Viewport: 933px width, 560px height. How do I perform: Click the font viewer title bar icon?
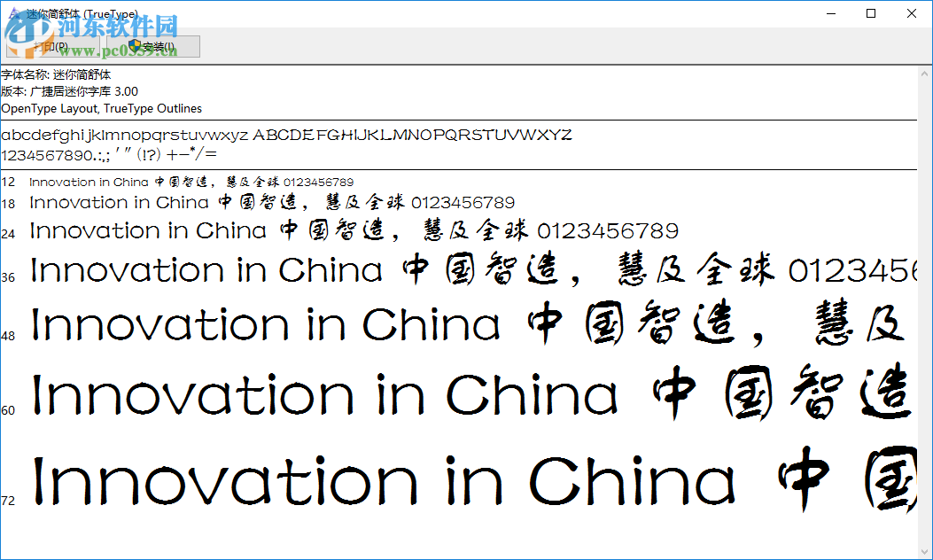tap(14, 13)
